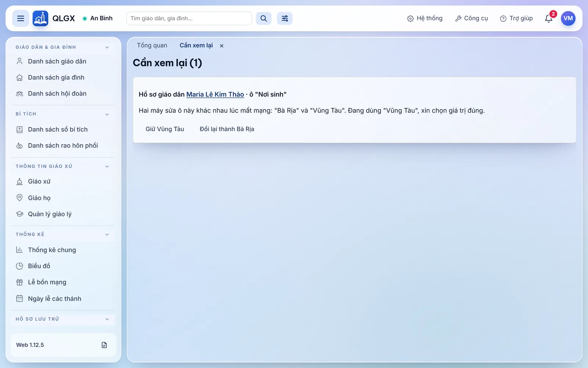The image size is (588, 368).
Task: Go to Giáo xứ page
Action: (63, 181)
